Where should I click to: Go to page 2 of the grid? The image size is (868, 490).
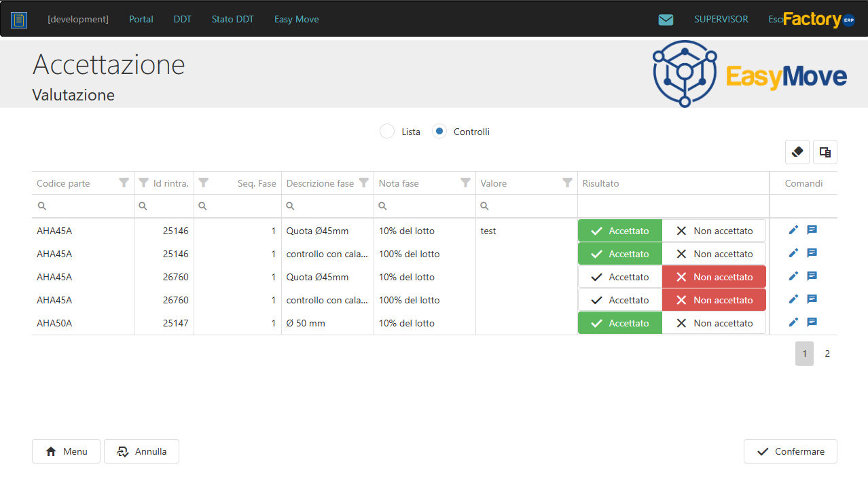827,354
